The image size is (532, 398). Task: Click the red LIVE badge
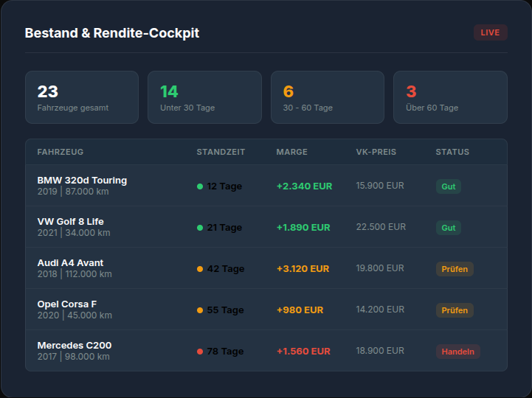490,32
